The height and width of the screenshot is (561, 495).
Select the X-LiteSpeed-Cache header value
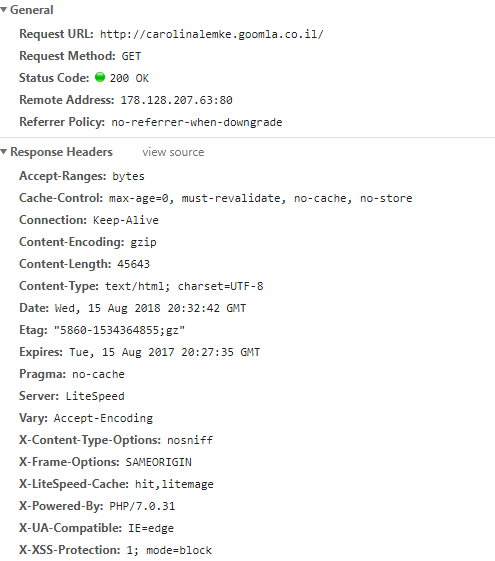(x=174, y=484)
